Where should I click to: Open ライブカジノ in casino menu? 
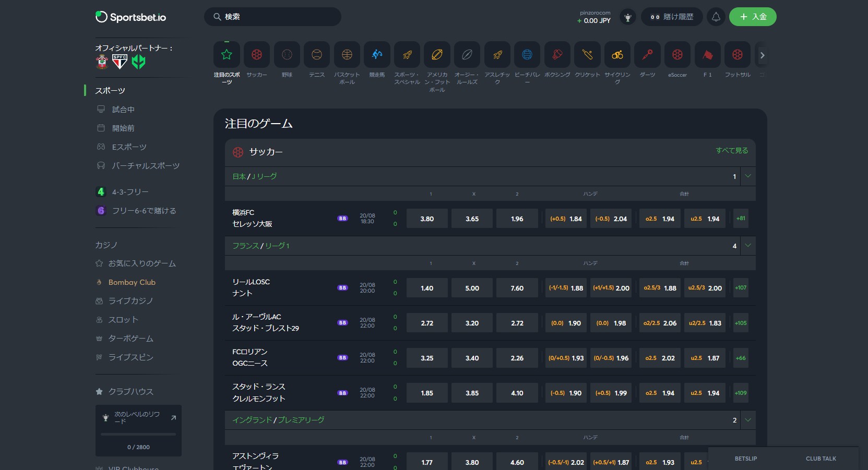pyautogui.click(x=131, y=301)
